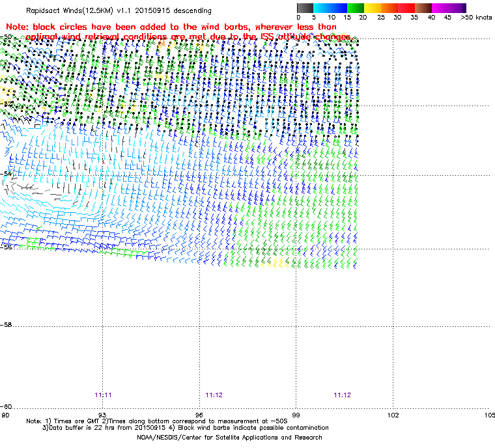Click the 105 longitude axis label
The width and height of the screenshot is (495, 448).
[490, 415]
